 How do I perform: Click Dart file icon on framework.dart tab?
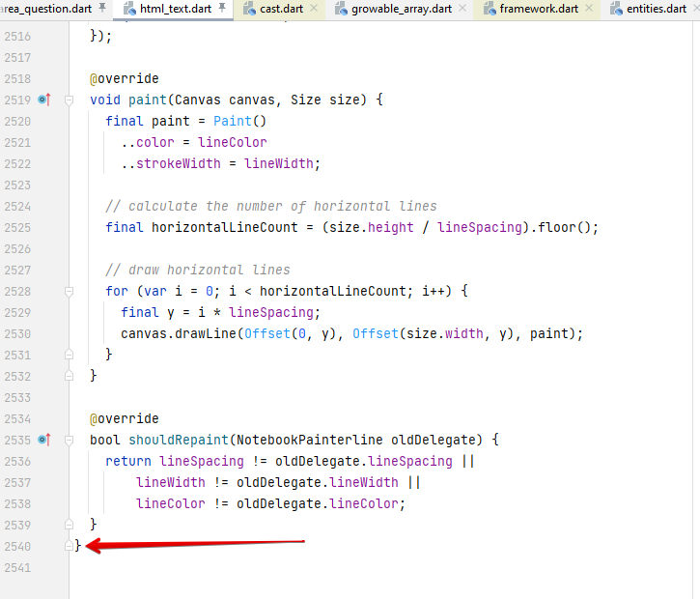[x=490, y=9]
